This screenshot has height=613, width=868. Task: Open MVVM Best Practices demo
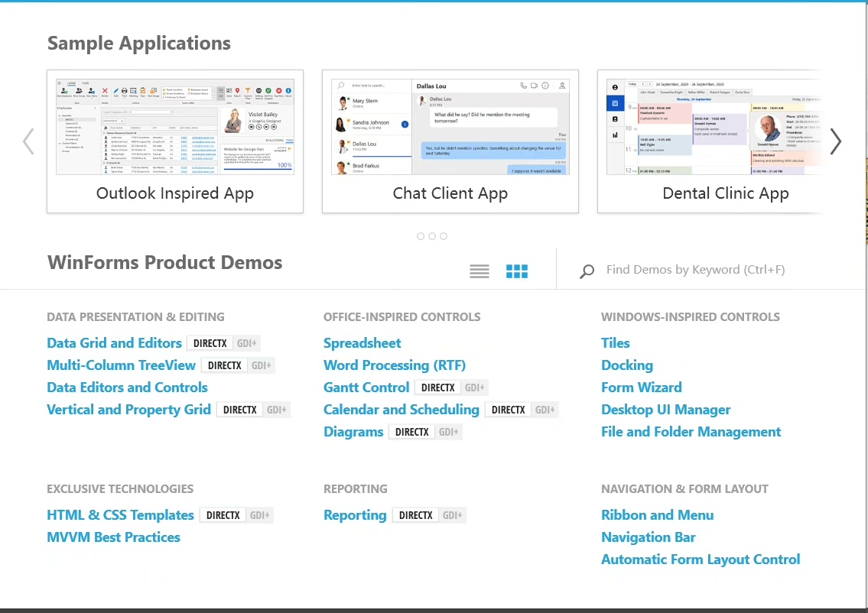(x=113, y=537)
